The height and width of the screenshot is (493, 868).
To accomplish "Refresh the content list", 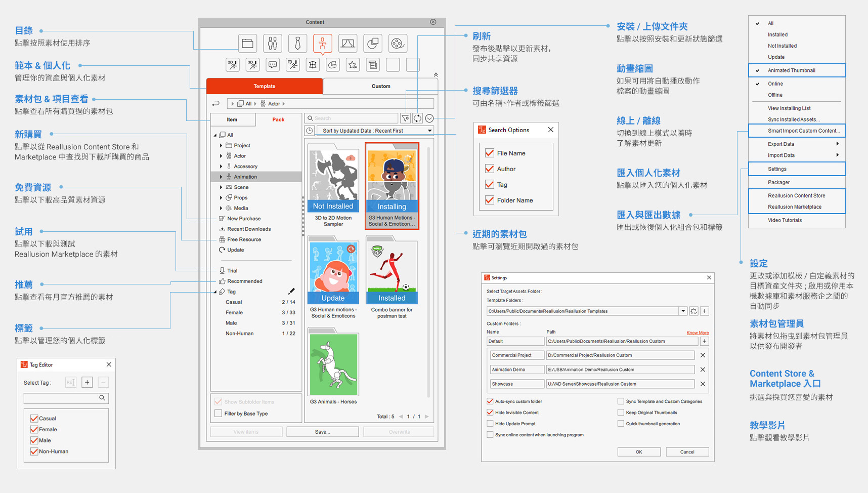I will pos(417,118).
